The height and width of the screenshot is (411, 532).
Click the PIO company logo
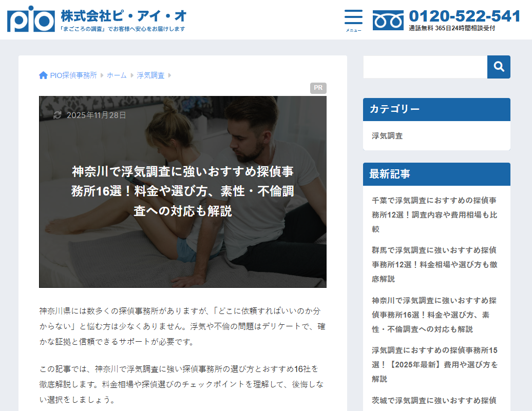click(x=31, y=19)
